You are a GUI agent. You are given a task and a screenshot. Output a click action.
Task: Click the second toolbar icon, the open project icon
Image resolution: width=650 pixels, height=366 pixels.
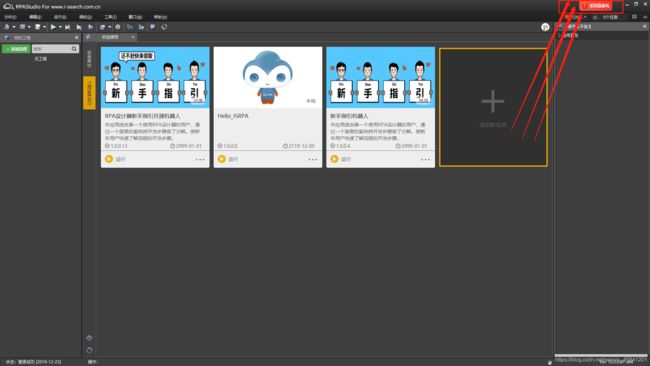click(x=22, y=27)
